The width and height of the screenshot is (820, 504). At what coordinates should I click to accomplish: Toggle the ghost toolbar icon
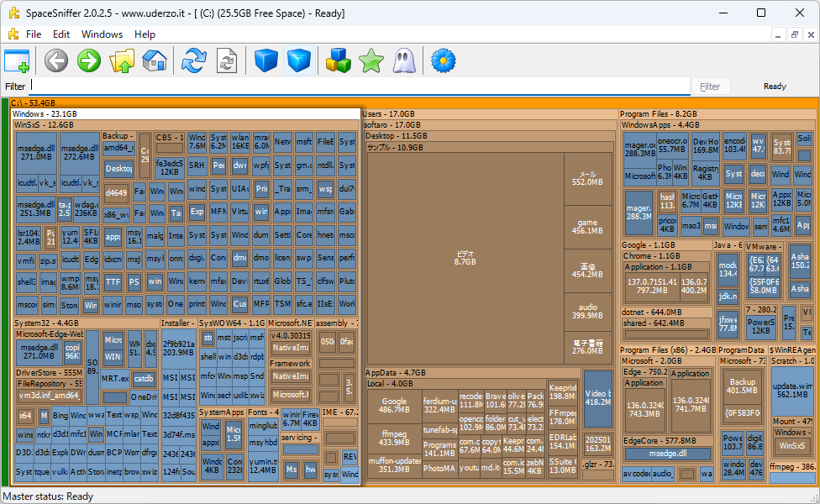point(405,60)
